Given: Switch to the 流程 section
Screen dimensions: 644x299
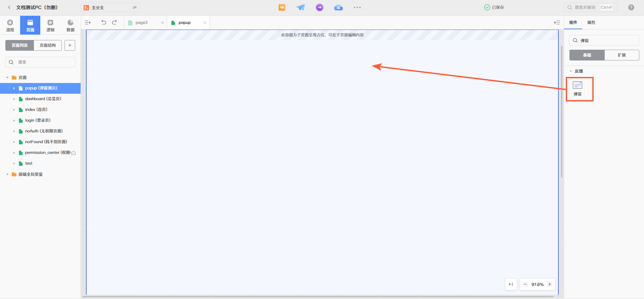Looking at the screenshot, I should [x=10, y=25].
